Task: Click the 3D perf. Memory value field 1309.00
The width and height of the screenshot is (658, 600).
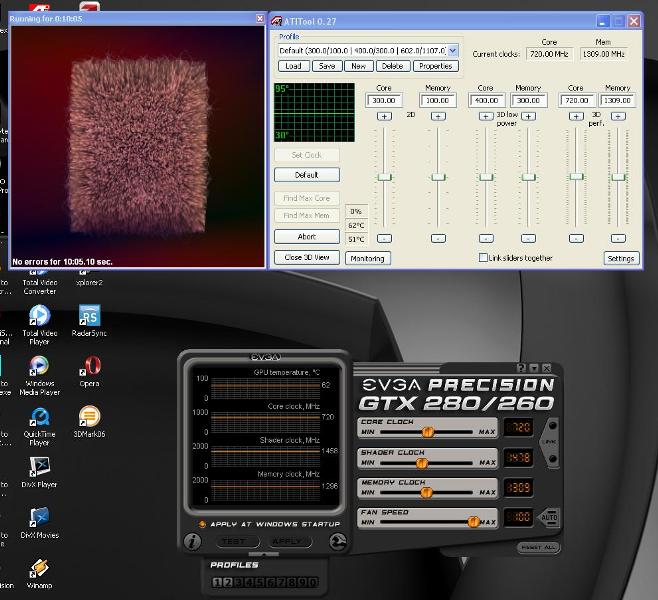Action: [618, 100]
